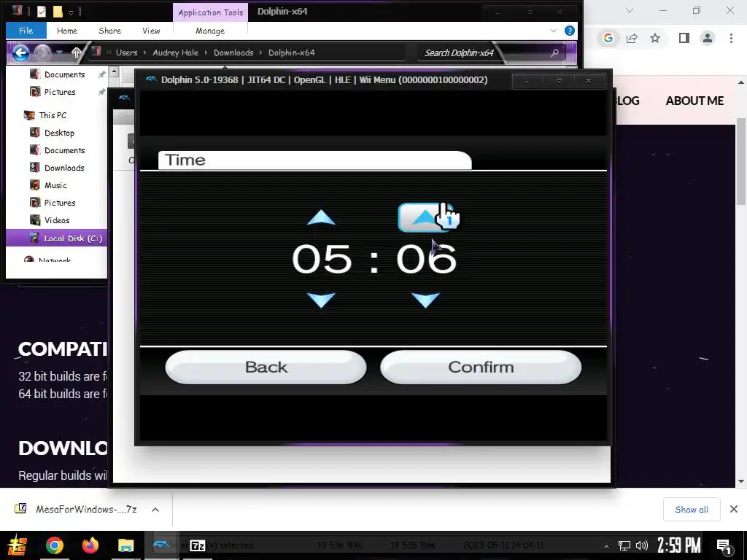Image resolution: width=747 pixels, height=560 pixels.
Task: Click the Google icon in Chrome toolbar
Action: pos(608,38)
